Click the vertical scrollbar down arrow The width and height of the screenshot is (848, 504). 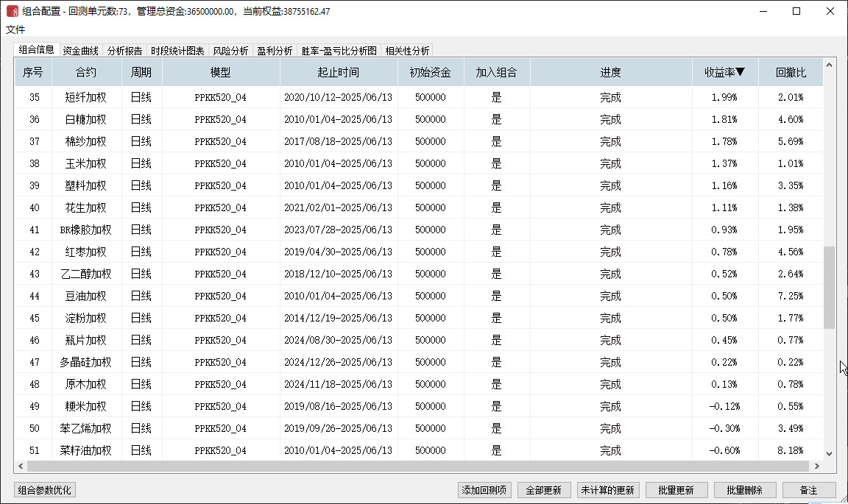829,454
